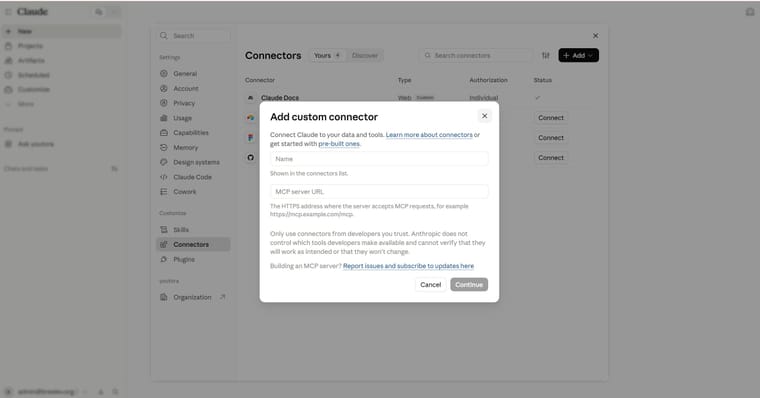Screen dimensions: 760x398
Task: Click the Claude Code brackets icon
Action: 164,177
